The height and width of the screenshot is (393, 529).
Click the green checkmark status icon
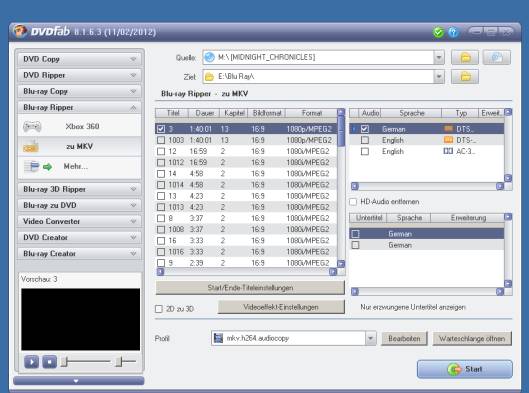pyautogui.click(x=438, y=33)
